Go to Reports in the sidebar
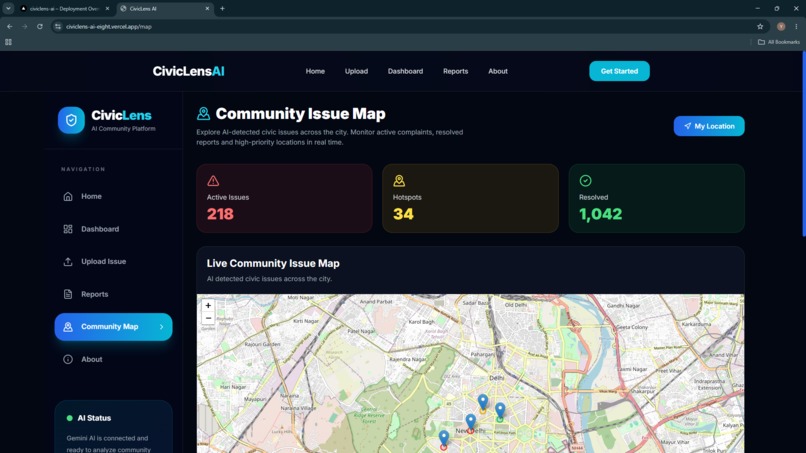Image resolution: width=806 pixels, height=453 pixels. tap(113, 294)
